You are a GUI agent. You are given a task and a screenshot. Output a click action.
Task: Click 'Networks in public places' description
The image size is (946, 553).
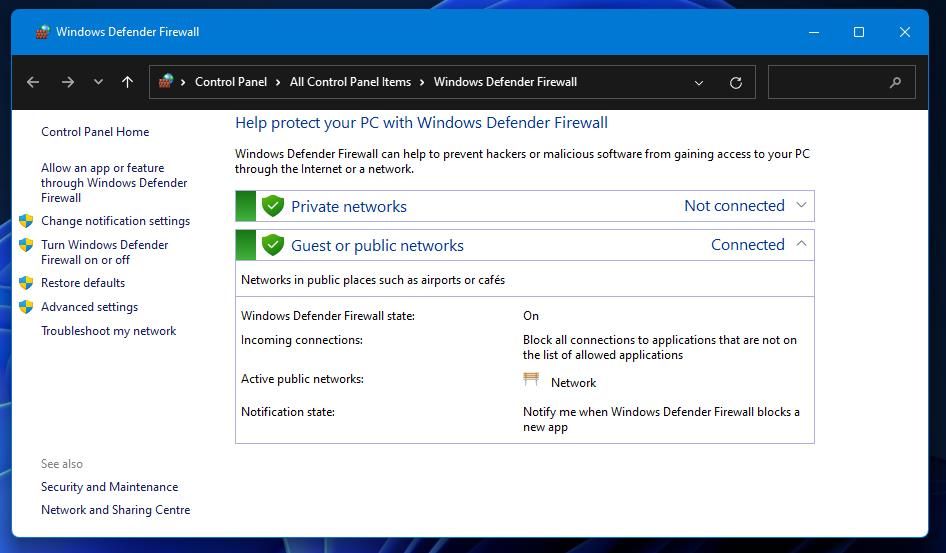coord(373,280)
